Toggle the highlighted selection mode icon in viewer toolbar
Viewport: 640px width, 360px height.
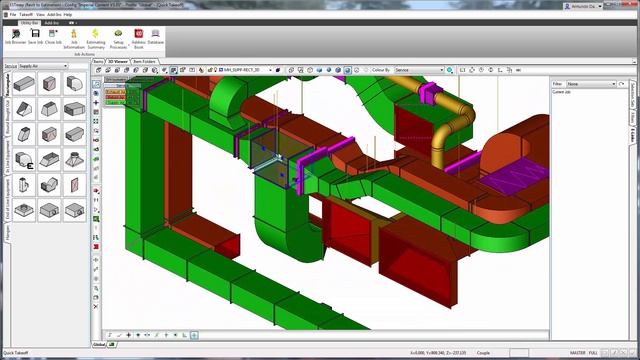[173, 70]
